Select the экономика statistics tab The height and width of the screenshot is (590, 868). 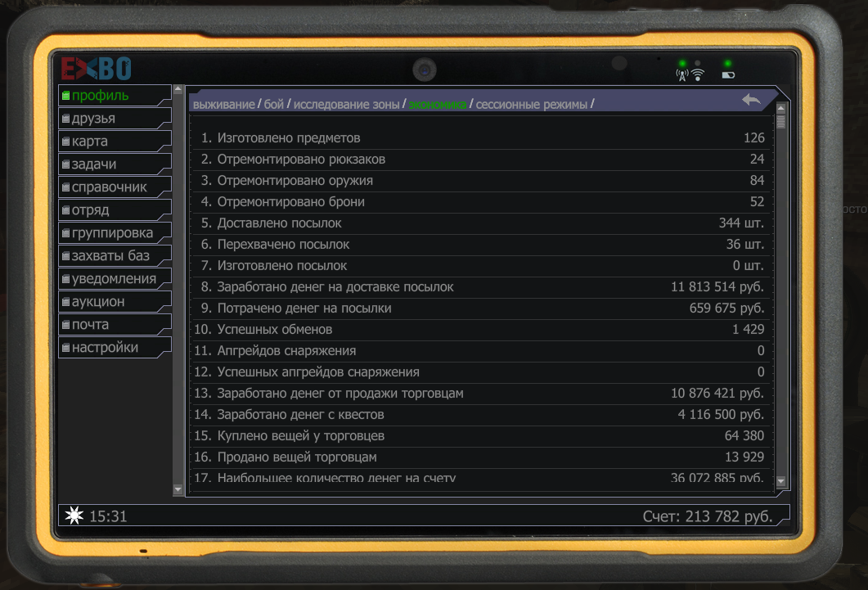point(438,104)
